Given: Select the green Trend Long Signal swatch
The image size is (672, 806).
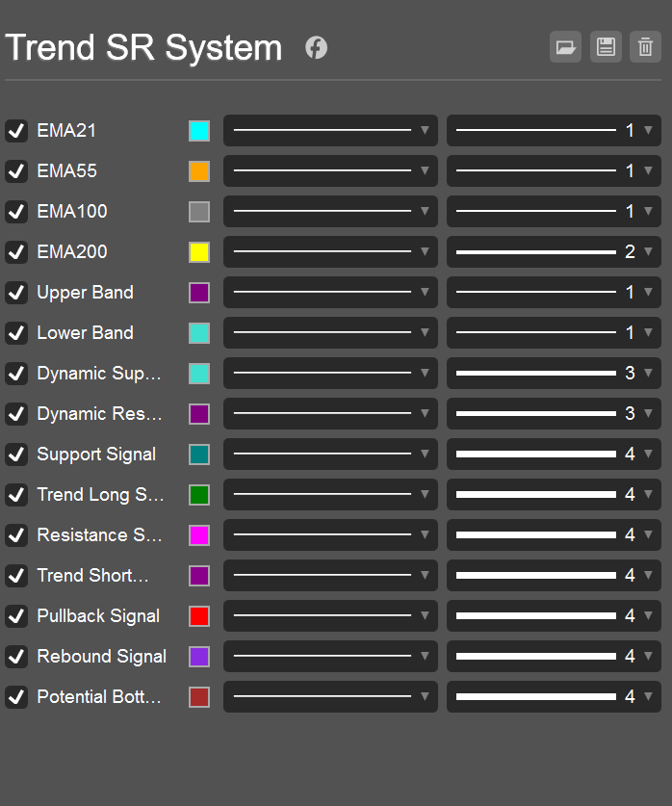Looking at the screenshot, I should click(x=199, y=495).
